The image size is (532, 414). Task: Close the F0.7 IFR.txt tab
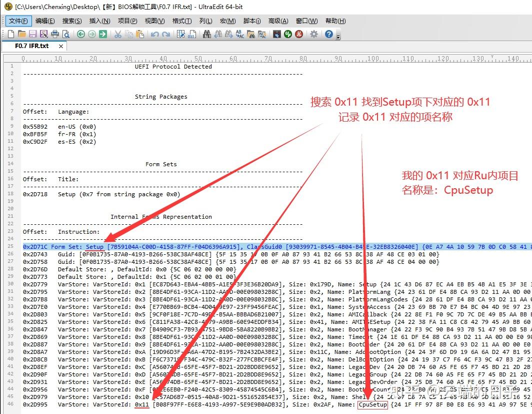point(60,46)
